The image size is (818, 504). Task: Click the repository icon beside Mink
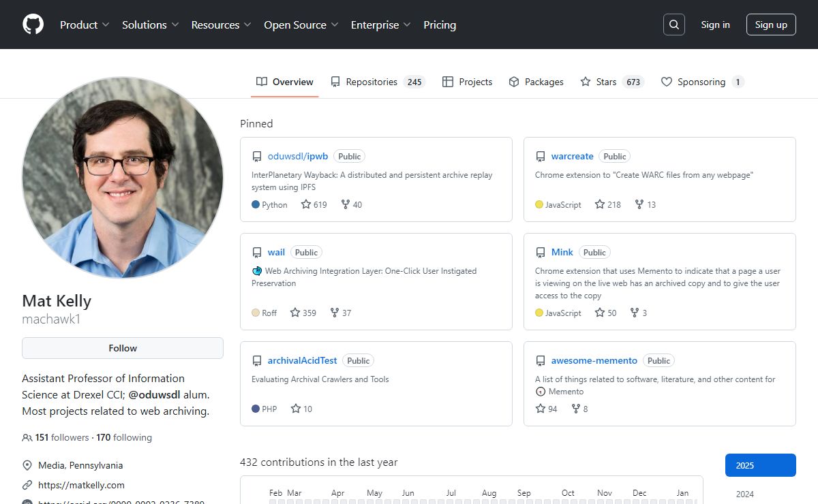pos(541,253)
